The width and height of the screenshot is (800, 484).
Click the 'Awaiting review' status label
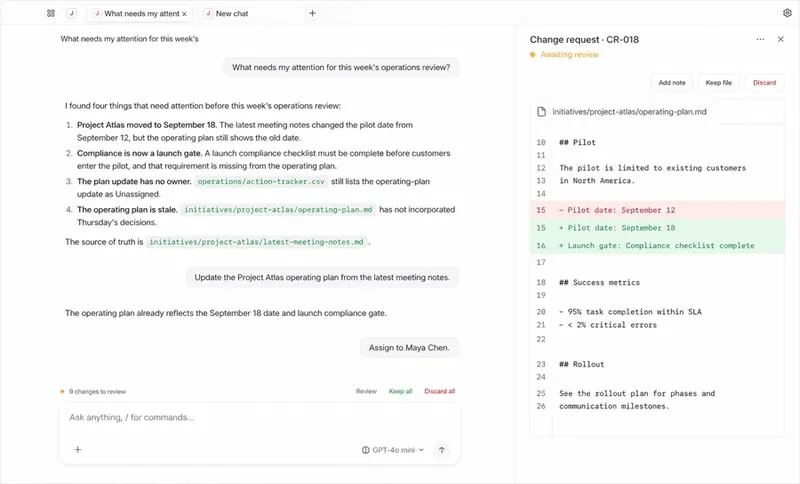pyautogui.click(x=569, y=55)
